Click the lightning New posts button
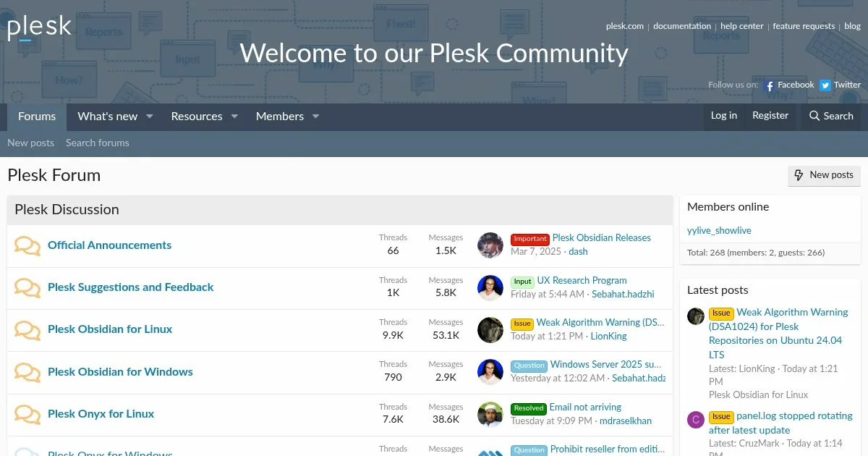 coord(824,175)
